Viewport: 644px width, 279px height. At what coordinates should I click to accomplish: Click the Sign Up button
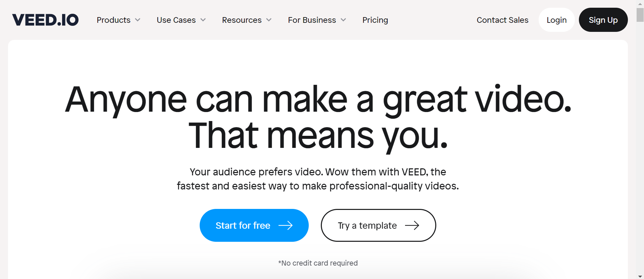603,20
